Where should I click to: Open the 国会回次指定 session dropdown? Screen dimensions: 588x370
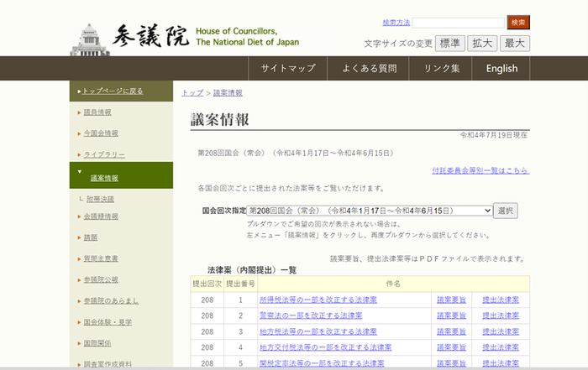370,211
